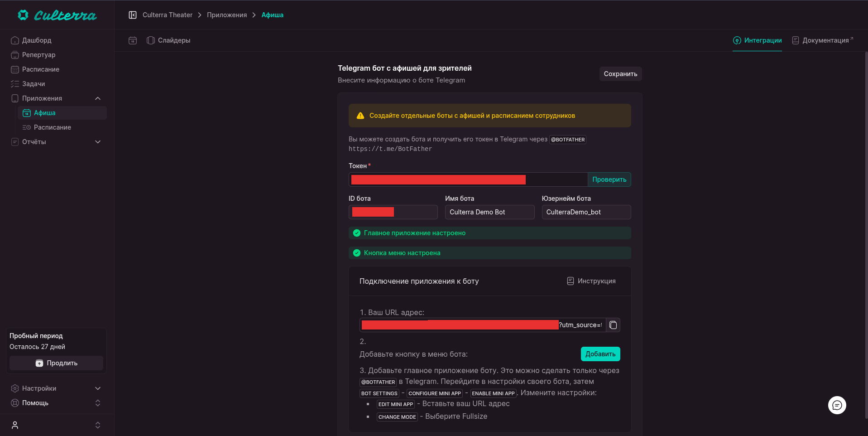This screenshot has width=868, height=436.
Task: Open the support chat bubble
Action: tap(837, 405)
